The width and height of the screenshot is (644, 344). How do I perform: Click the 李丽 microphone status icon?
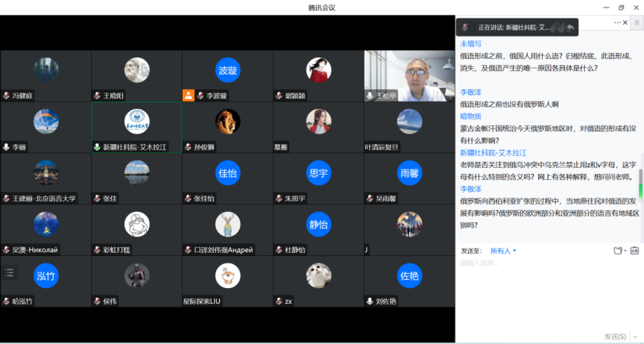(x=7, y=147)
